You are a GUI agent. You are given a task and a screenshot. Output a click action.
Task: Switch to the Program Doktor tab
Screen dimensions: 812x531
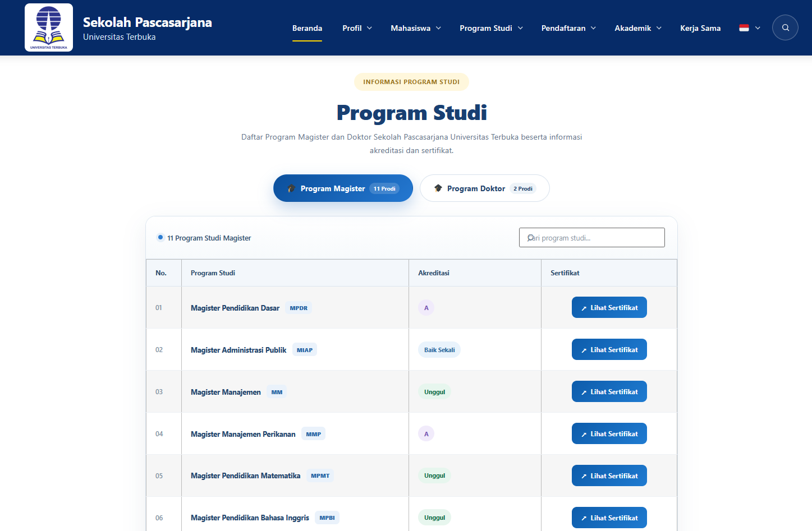pyautogui.click(x=485, y=188)
